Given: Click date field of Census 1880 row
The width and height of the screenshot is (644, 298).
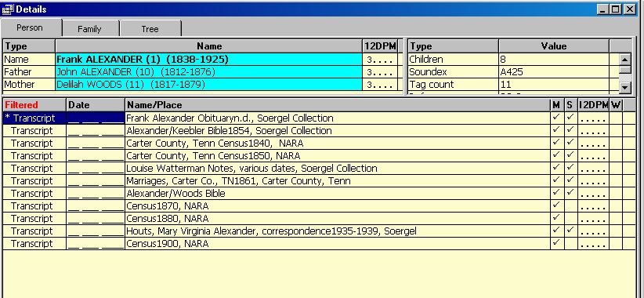Looking at the screenshot, I should (x=96, y=218).
